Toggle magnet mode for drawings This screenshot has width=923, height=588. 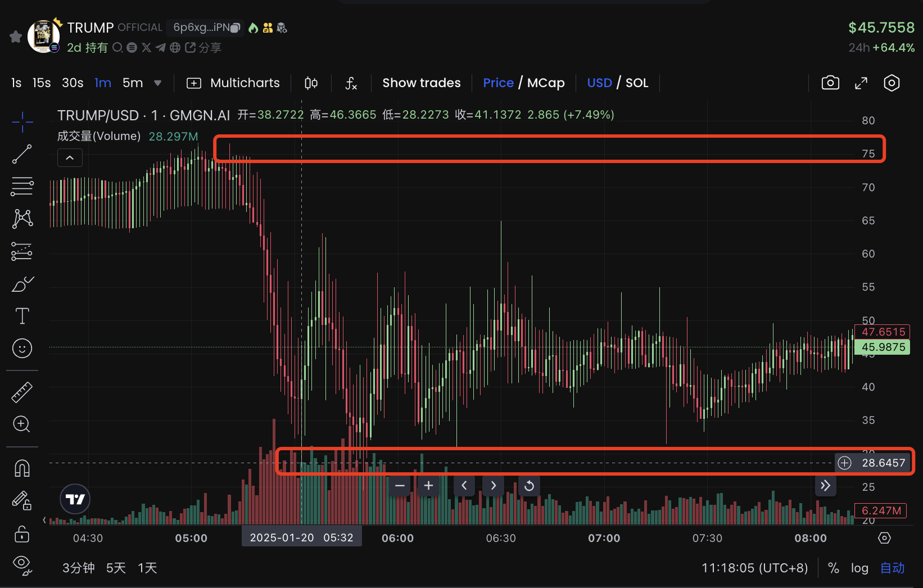pos(22,468)
